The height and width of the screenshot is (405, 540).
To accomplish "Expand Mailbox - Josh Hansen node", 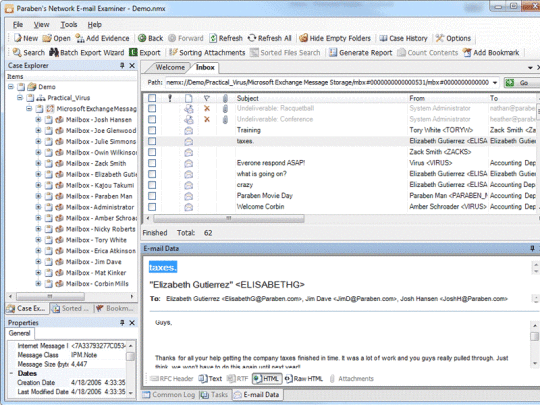I will tap(38, 120).
